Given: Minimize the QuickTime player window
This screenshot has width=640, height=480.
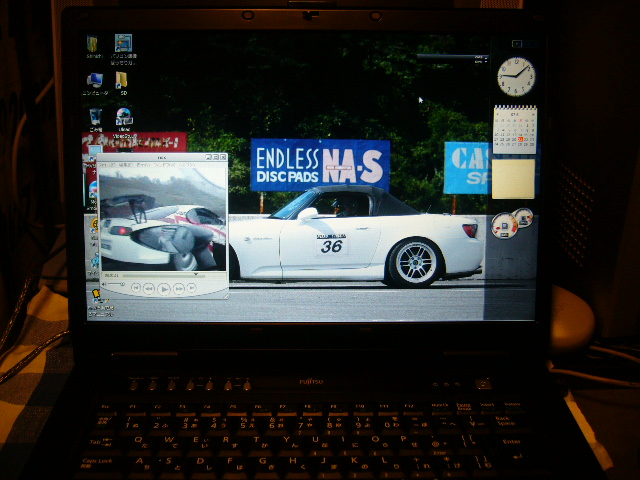Looking at the screenshot, I should (x=209, y=157).
